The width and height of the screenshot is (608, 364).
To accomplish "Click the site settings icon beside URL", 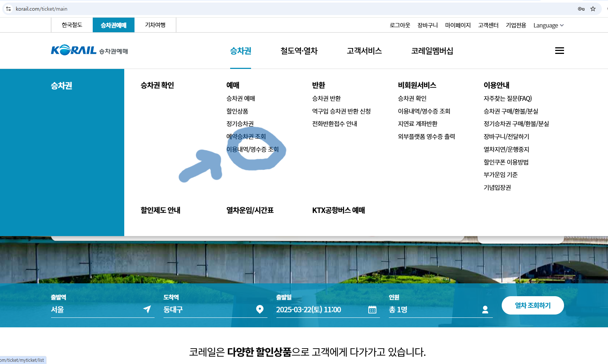I will point(8,9).
